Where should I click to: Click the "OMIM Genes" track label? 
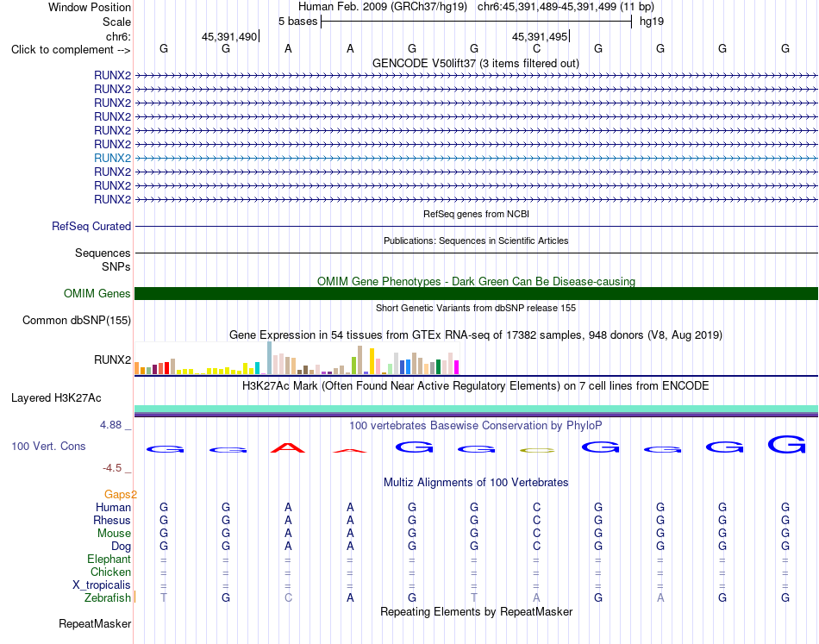pos(97,293)
